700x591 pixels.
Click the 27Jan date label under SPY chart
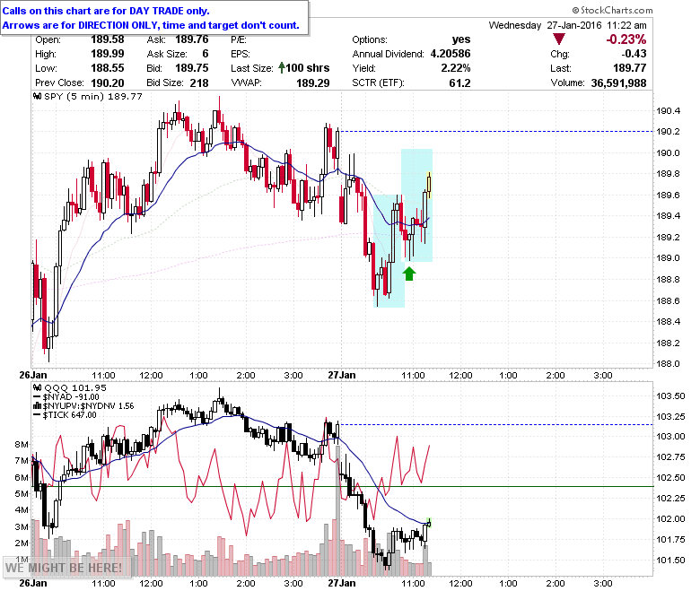point(342,375)
